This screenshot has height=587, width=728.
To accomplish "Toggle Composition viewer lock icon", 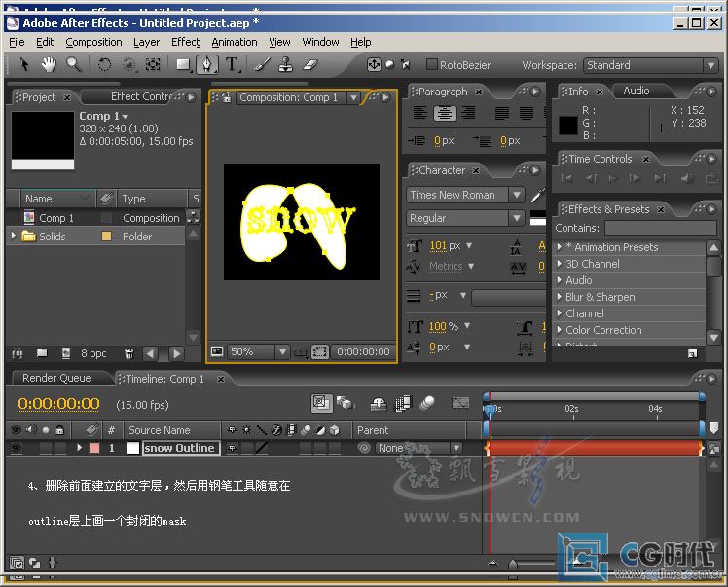I will (x=226, y=97).
